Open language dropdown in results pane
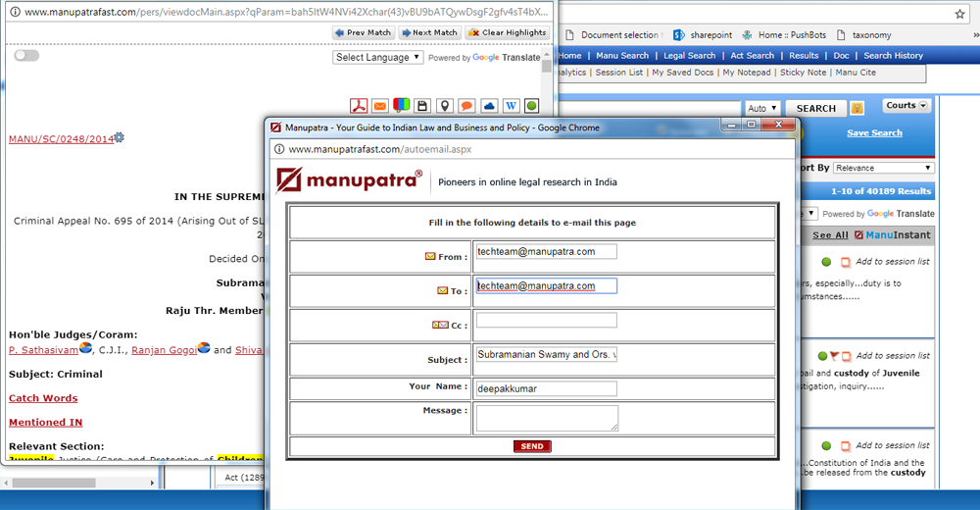This screenshot has width=980, height=510. pos(809,214)
